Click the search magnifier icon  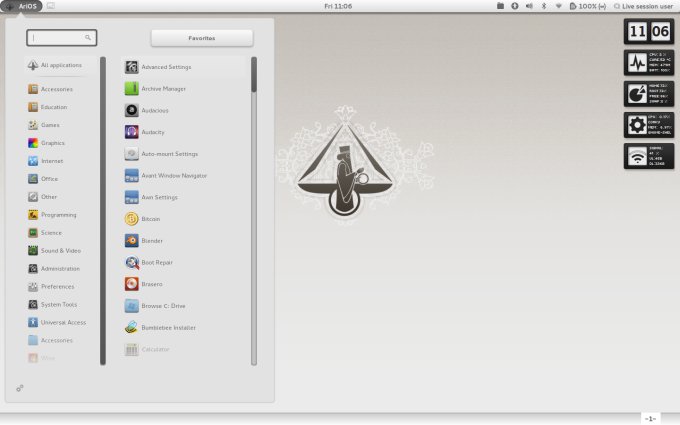pos(88,38)
